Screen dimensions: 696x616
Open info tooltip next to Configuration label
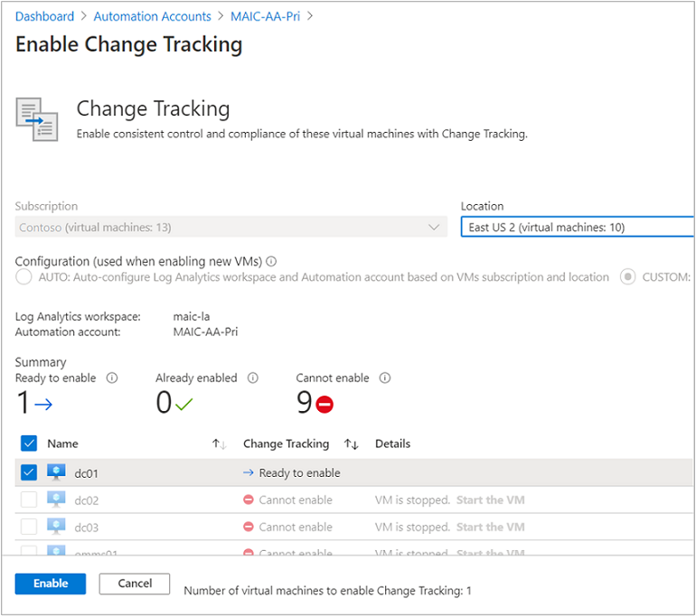271,262
